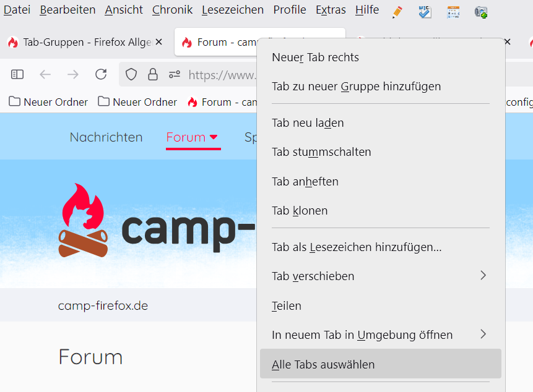This screenshot has height=392, width=533.
Task: Select Tab klonen
Action: click(x=381, y=211)
